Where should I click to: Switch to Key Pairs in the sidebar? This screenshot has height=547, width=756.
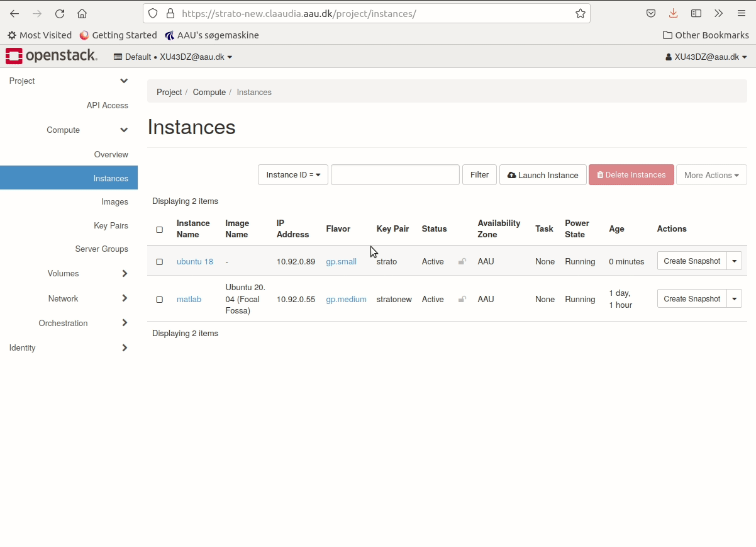pyautogui.click(x=111, y=225)
